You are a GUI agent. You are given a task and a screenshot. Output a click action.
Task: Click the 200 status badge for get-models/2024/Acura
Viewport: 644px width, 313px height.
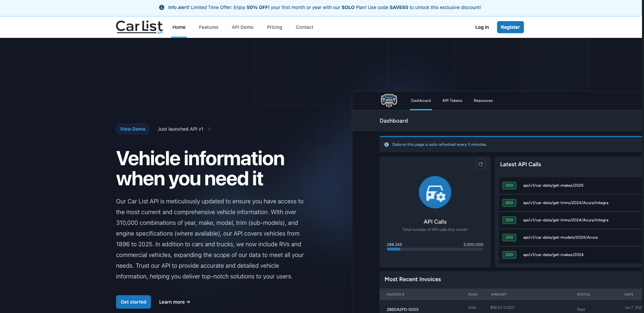click(x=509, y=237)
